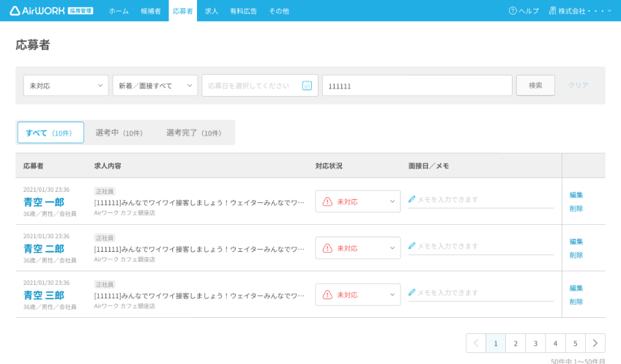Click the help question mark icon
This screenshot has width=621, height=364.
(x=513, y=11)
